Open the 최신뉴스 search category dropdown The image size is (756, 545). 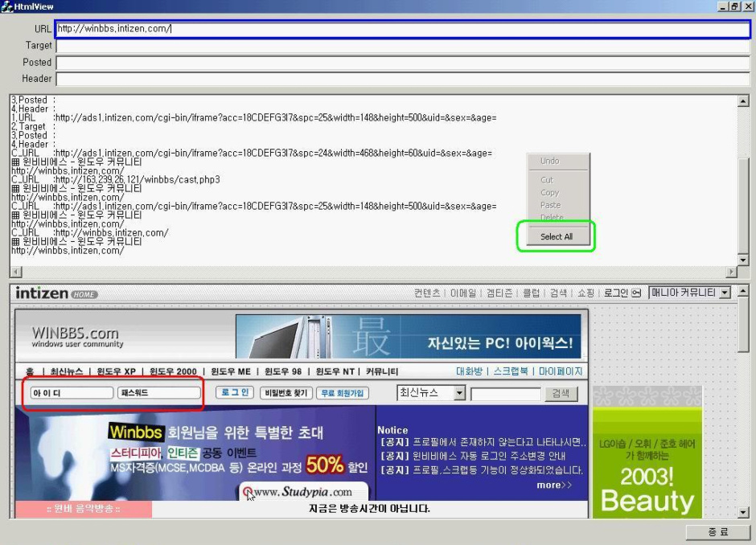pos(459,393)
